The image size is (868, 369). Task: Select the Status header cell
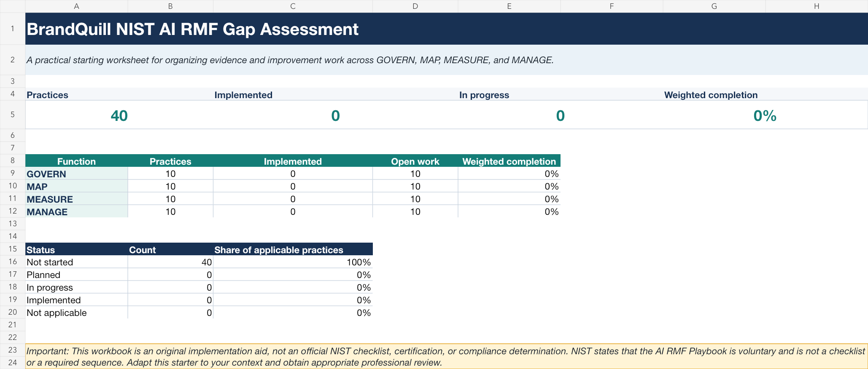click(76, 249)
